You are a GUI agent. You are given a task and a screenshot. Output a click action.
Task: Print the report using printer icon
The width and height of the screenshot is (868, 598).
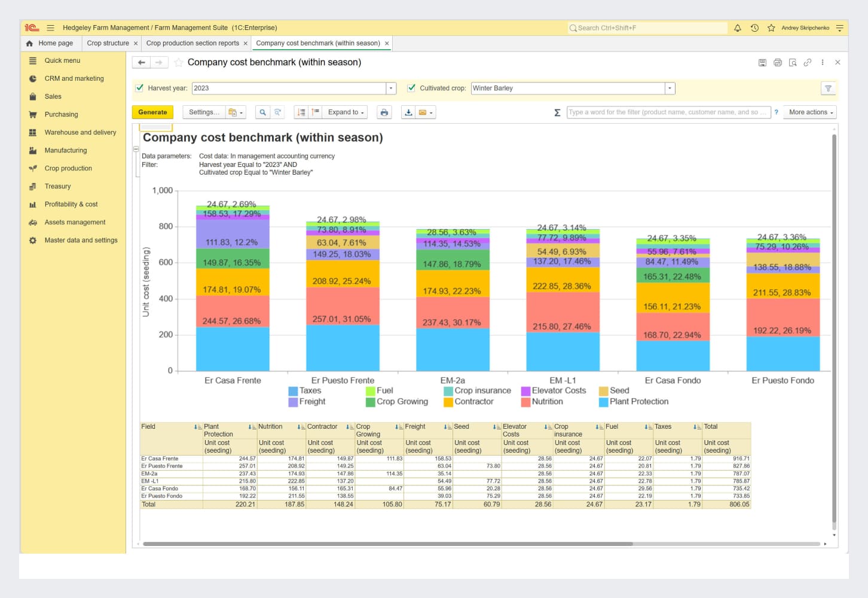tap(384, 112)
